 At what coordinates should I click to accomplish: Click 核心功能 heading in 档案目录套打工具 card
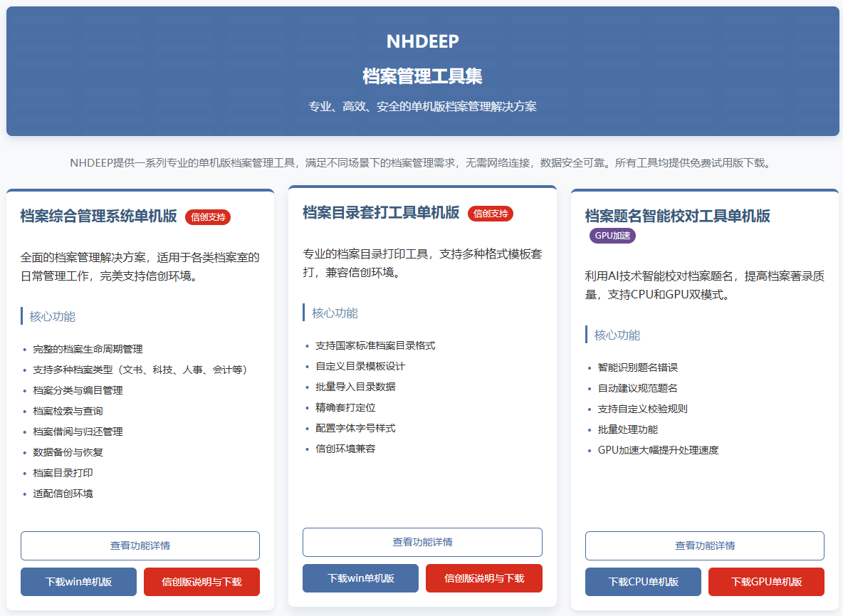(335, 313)
